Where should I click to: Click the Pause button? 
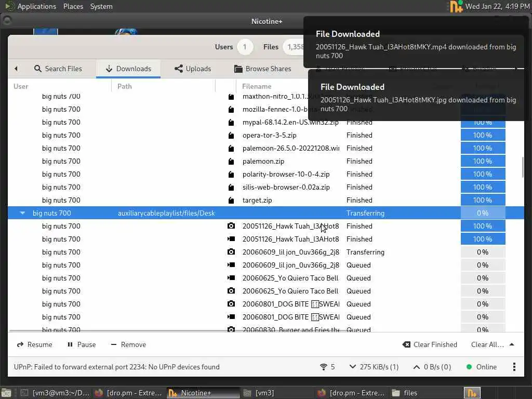(82, 344)
